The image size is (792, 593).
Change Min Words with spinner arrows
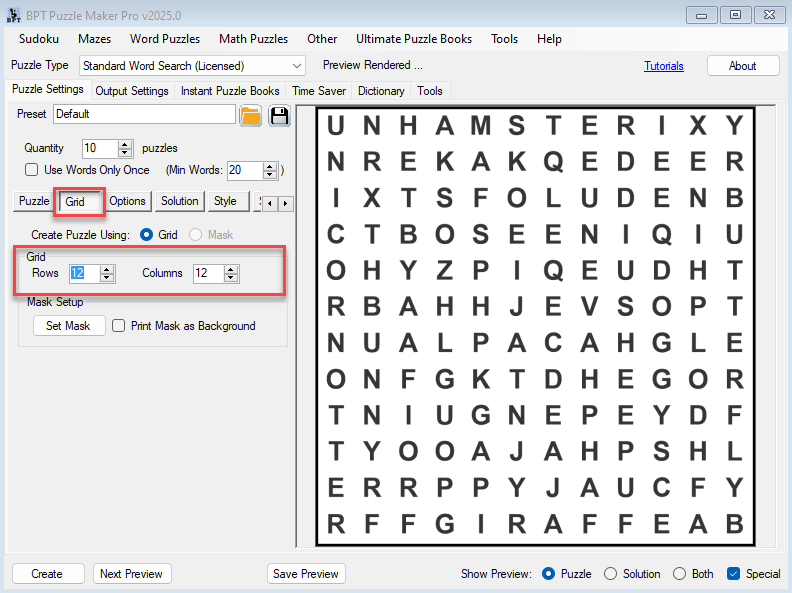point(269,170)
